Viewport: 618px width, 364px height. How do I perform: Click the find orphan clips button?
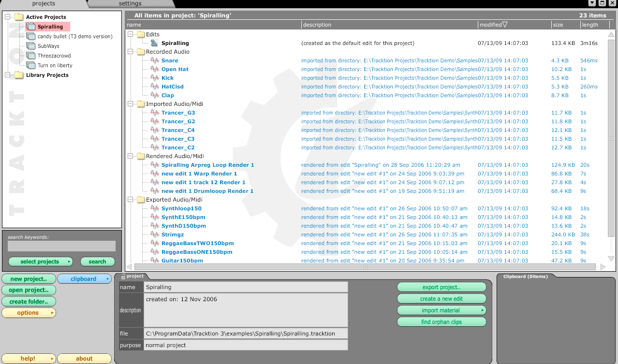pos(441,321)
